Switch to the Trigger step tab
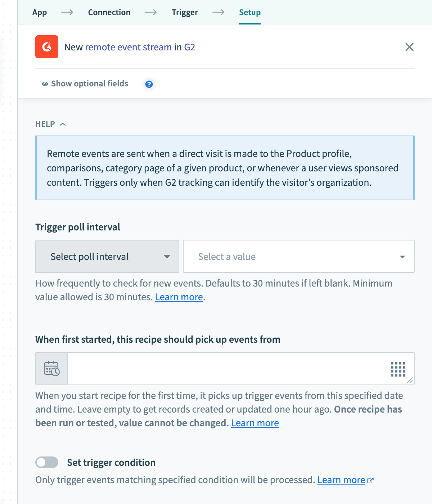The width and height of the screenshot is (432, 504). (185, 12)
